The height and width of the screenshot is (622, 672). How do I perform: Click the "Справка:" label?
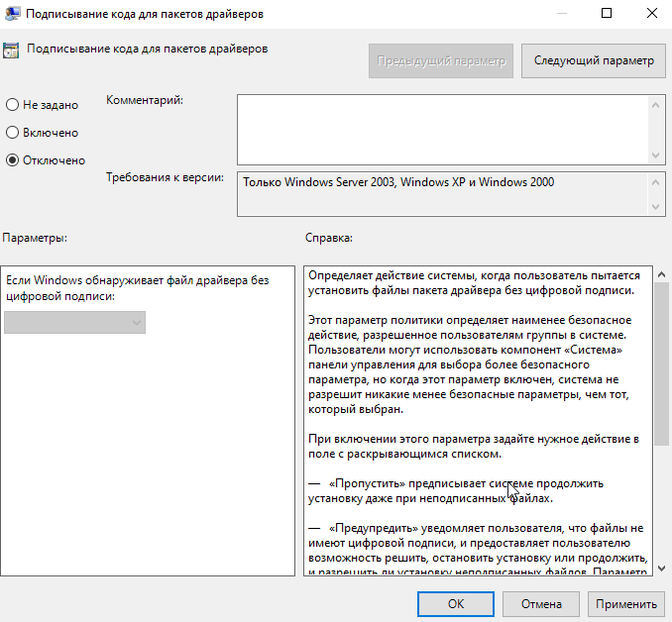pos(329,238)
